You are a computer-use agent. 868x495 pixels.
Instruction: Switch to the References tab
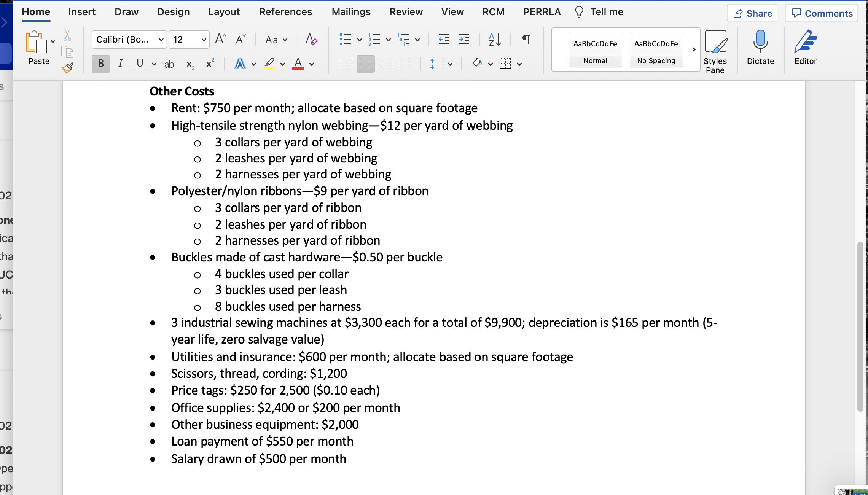point(285,12)
